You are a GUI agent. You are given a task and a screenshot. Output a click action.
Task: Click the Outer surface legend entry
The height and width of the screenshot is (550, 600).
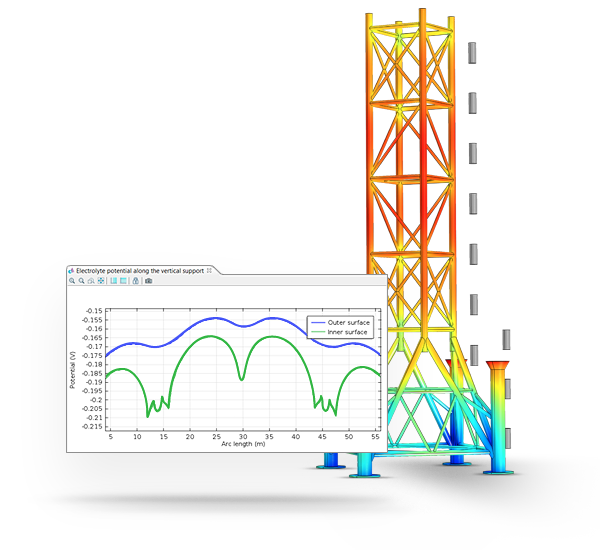[x=344, y=323]
